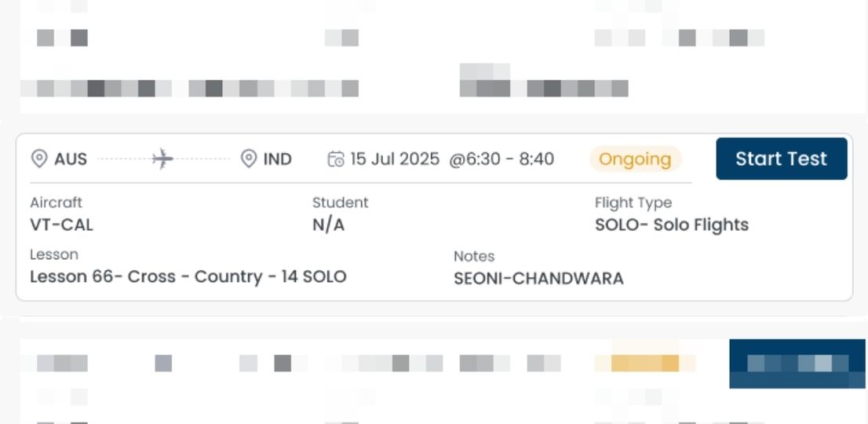This screenshot has width=868, height=424.
Task: Click the calendar icon before 15 Jul 2025
Action: pos(335,159)
